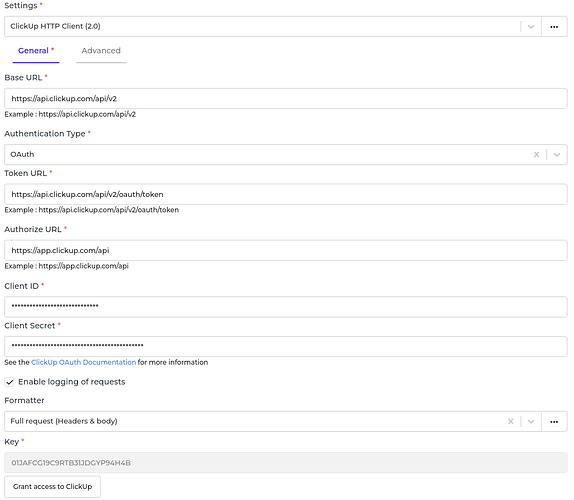Screen dimensions: 574x500
Task: Click the Token URL example text
Action: pos(92,210)
